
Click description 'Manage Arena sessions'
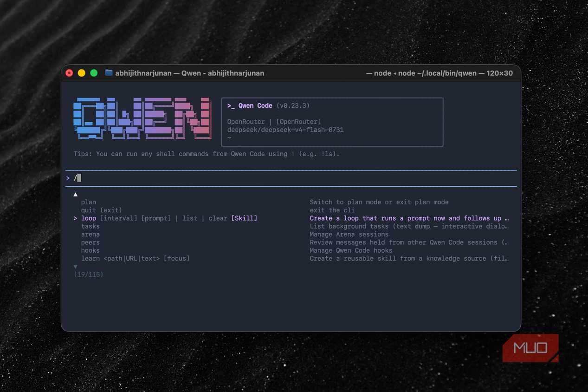349,234
